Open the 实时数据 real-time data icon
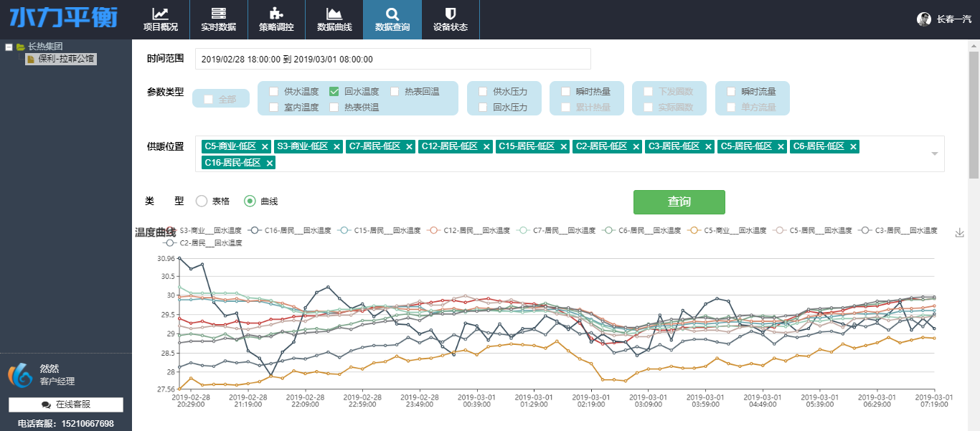 (x=218, y=14)
